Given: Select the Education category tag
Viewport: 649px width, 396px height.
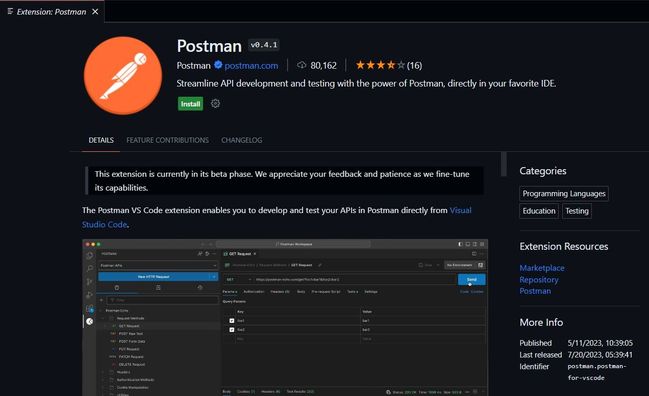Looking at the screenshot, I should tap(539, 211).
